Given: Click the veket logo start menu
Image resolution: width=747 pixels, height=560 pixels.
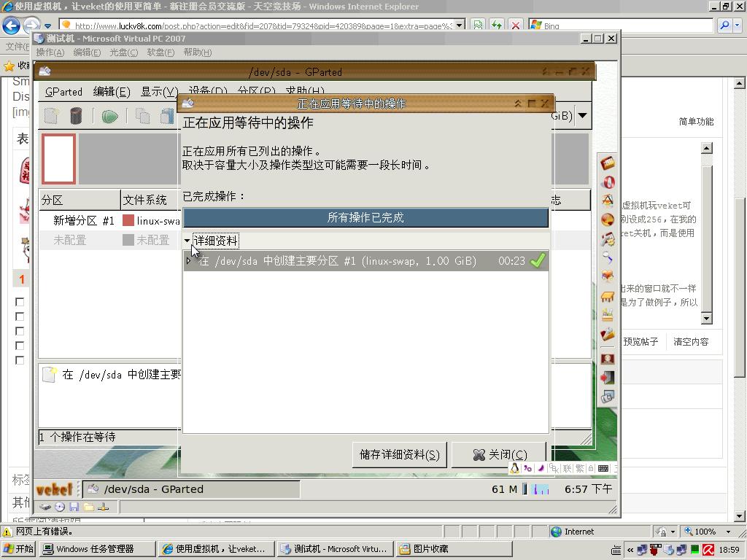Looking at the screenshot, I should coord(54,489).
